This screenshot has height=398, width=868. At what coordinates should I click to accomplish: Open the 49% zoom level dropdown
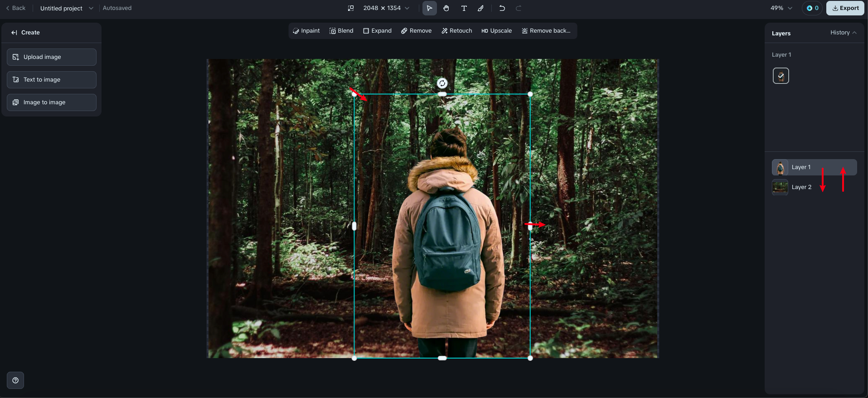pos(781,8)
